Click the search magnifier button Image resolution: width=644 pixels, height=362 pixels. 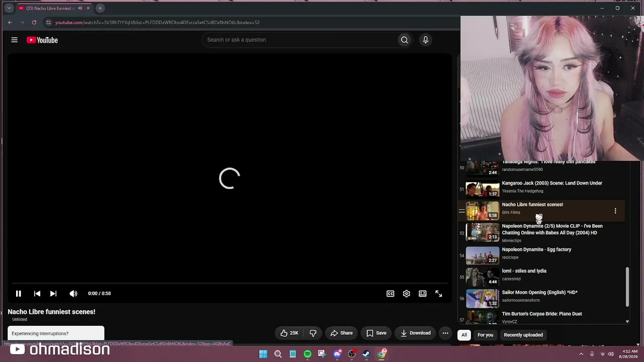[405, 40]
